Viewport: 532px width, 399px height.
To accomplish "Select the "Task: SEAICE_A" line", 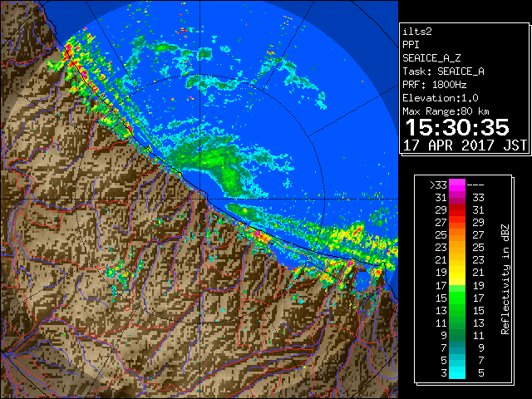I will click(443, 71).
